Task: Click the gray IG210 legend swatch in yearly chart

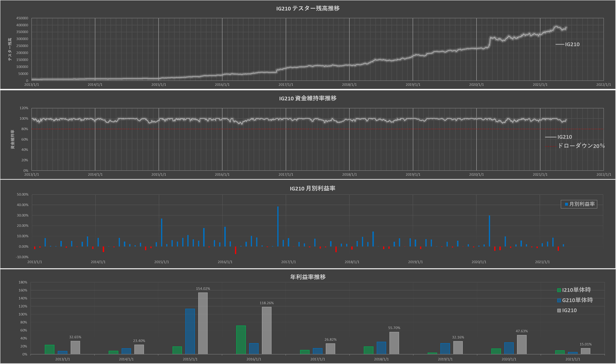Action: [x=559, y=311]
